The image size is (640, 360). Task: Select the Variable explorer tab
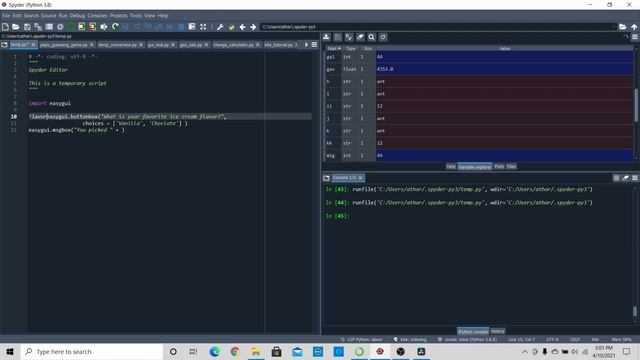[x=475, y=167]
